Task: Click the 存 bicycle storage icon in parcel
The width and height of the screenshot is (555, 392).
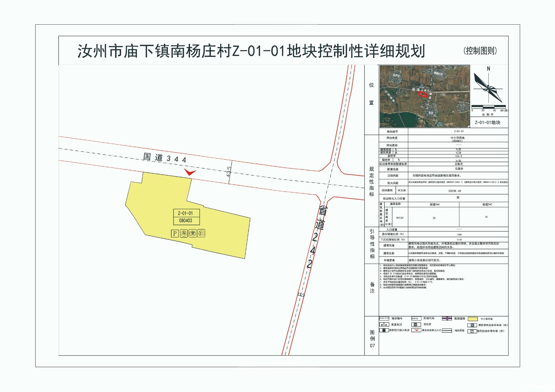Action: point(184,233)
